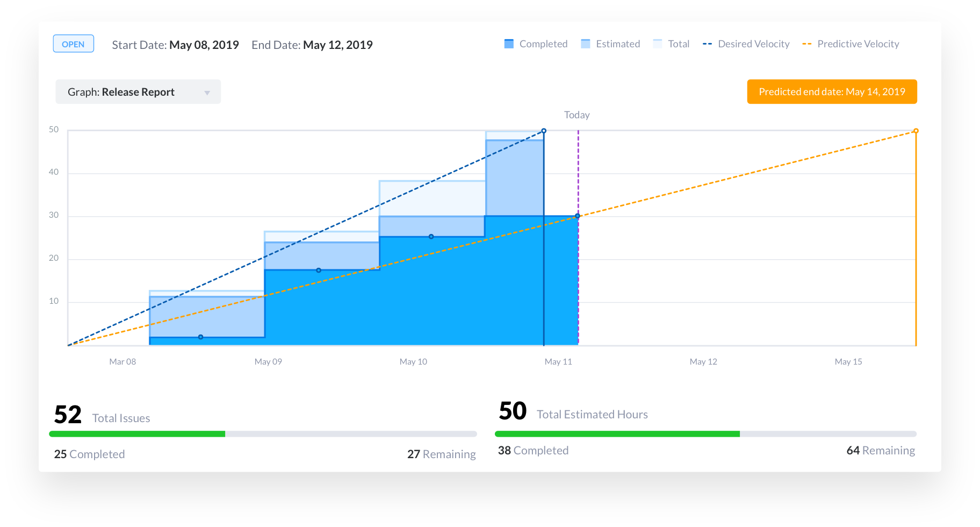Click the Today marker label
Viewport: 980px width, 527px height.
(x=577, y=115)
